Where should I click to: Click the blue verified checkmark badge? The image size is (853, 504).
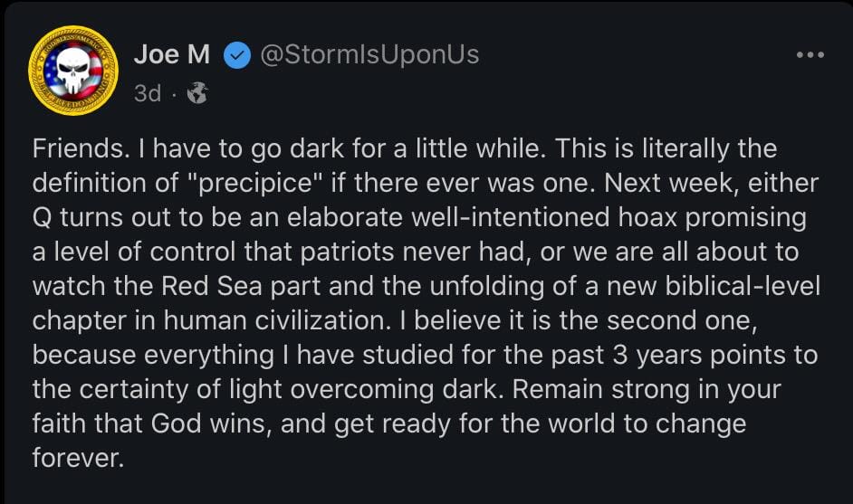pos(236,56)
